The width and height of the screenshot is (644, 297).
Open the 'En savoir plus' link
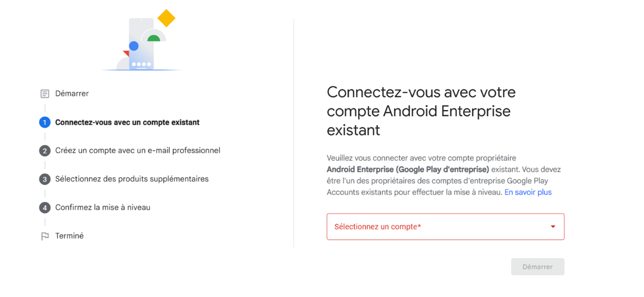528,192
